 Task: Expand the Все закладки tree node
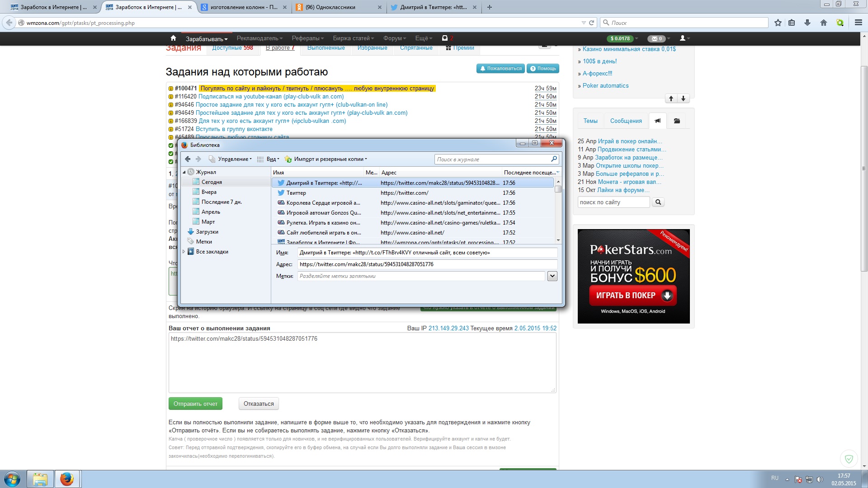pyautogui.click(x=184, y=252)
